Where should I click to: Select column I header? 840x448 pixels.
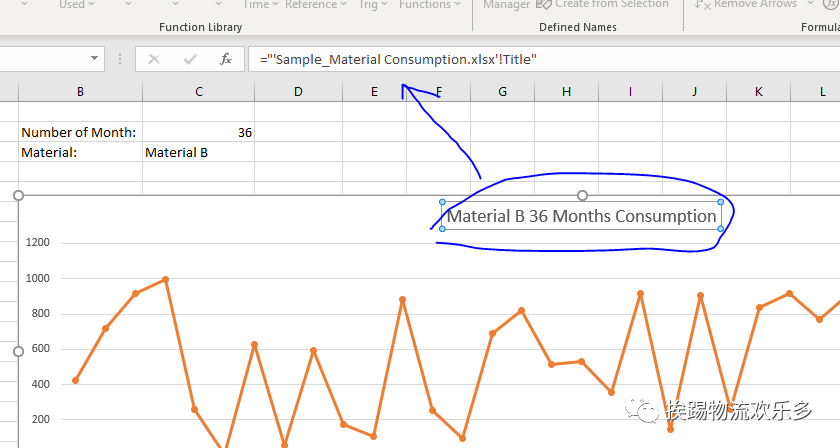(x=631, y=92)
